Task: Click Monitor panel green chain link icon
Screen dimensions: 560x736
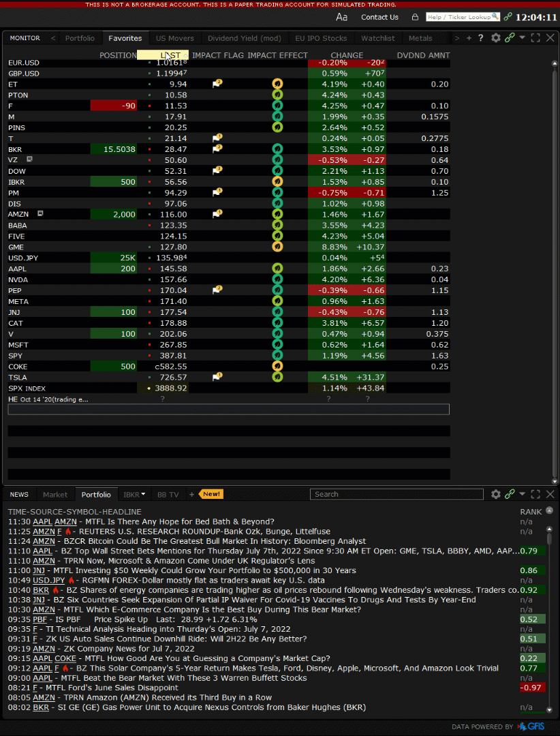Action: coord(510,38)
